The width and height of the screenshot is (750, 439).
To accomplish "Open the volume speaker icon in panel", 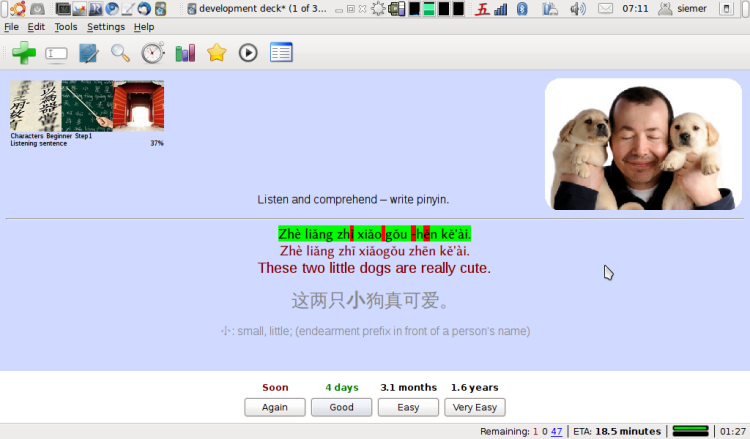I will click(578, 9).
